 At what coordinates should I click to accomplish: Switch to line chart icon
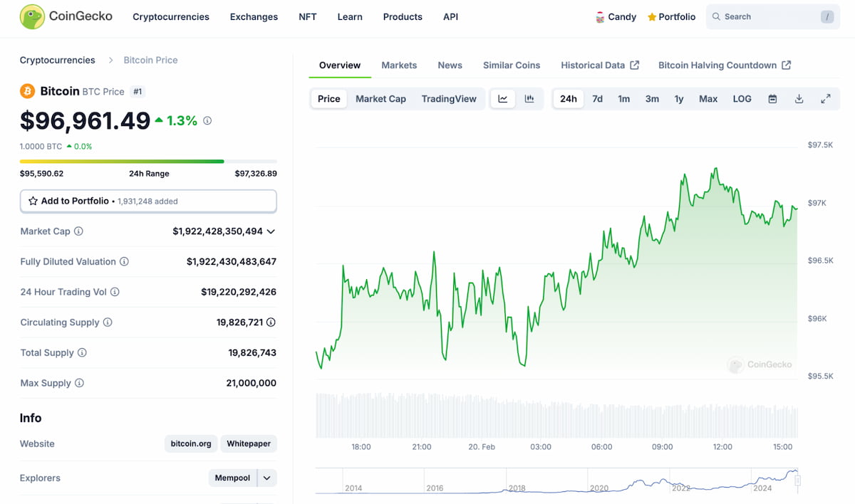click(503, 99)
